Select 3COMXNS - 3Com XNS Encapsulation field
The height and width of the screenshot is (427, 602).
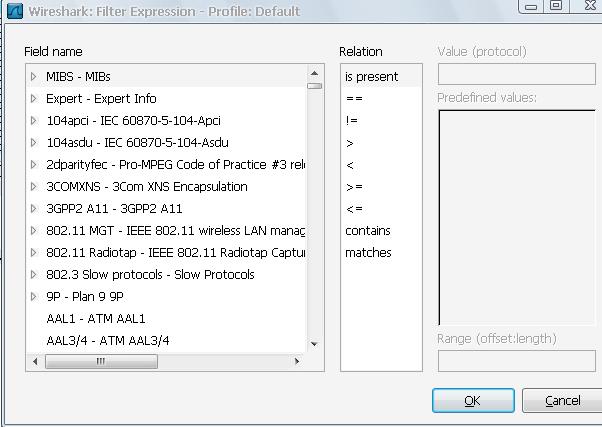(147, 187)
